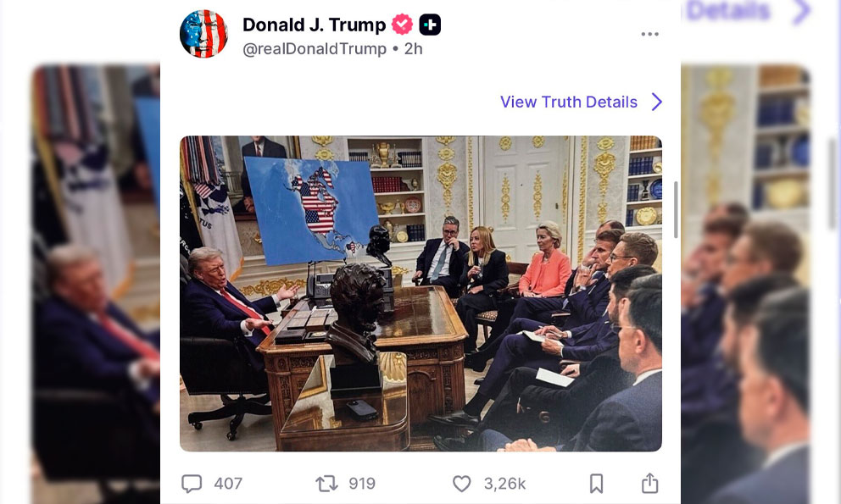Like the post with the heart icon
Viewport: 841px width, 504px height.
461,484
